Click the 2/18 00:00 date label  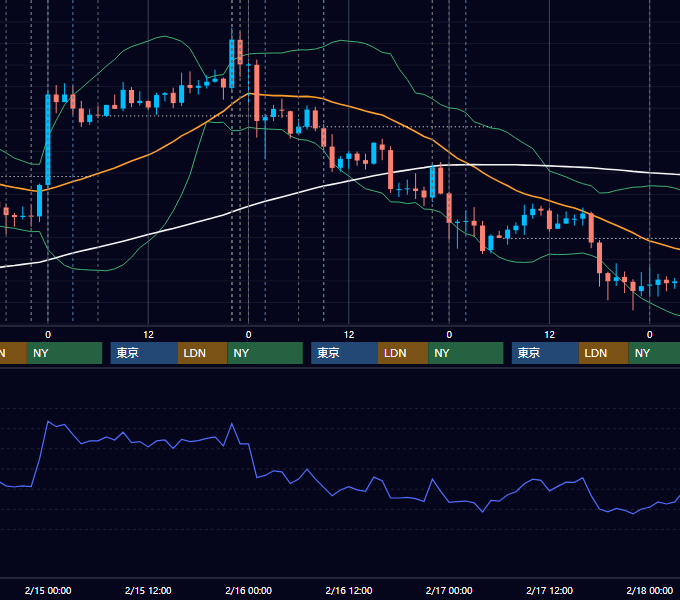pos(650,590)
